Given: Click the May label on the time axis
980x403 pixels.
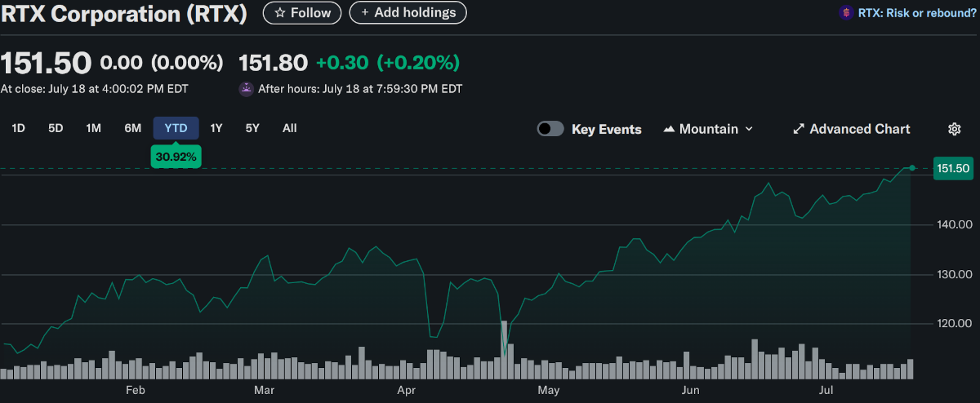Looking at the screenshot, I should click(549, 391).
